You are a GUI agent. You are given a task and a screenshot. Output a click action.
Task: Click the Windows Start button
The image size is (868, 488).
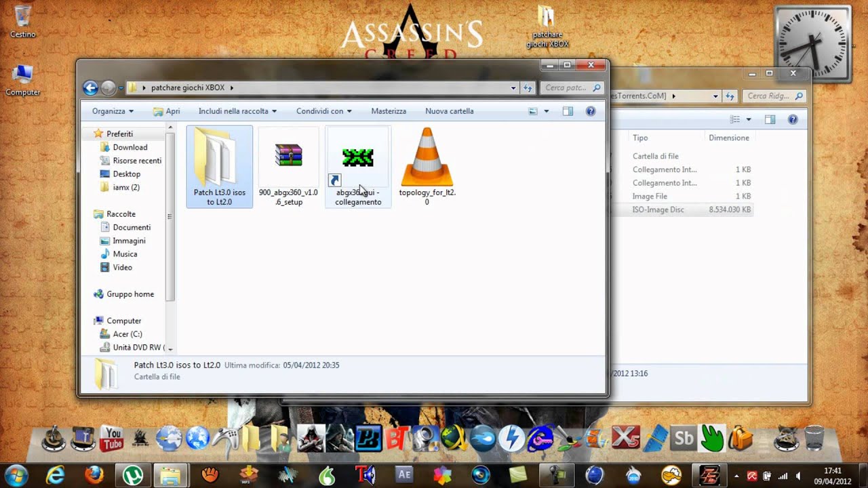click(16, 475)
